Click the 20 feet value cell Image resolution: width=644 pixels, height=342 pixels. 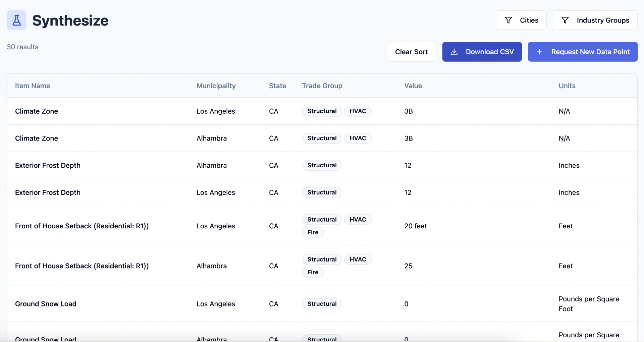[x=416, y=226]
